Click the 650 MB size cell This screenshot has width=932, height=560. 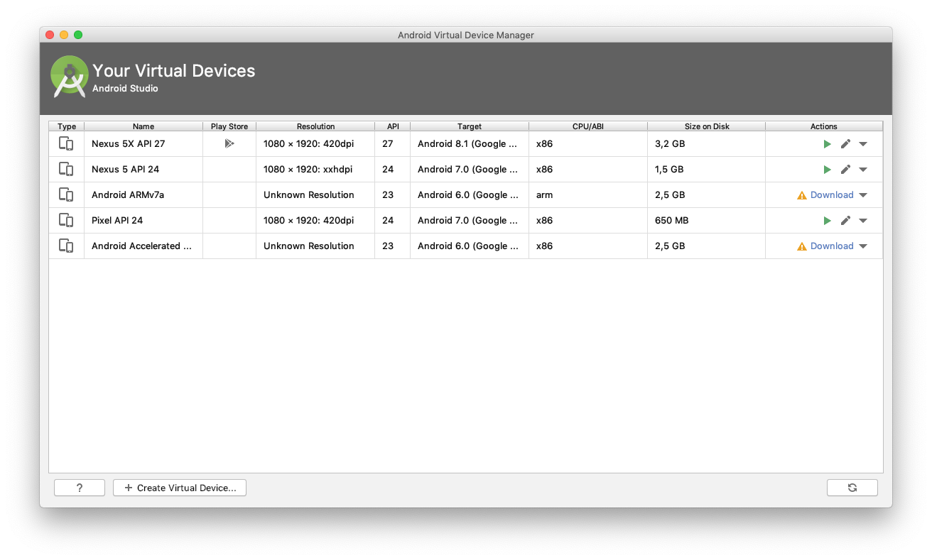point(707,221)
